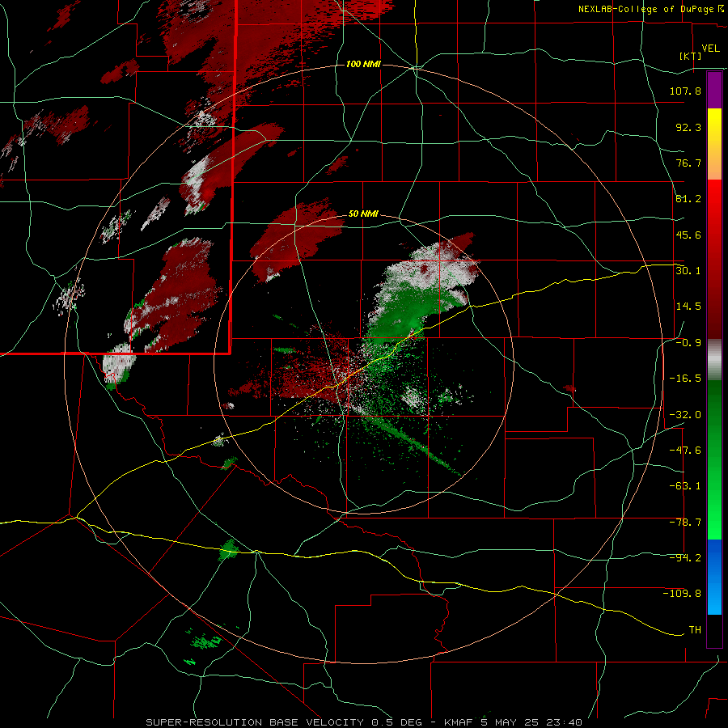This screenshot has width=728, height=728.
Task: Click the purple segment atop the color bar
Action: point(714,90)
